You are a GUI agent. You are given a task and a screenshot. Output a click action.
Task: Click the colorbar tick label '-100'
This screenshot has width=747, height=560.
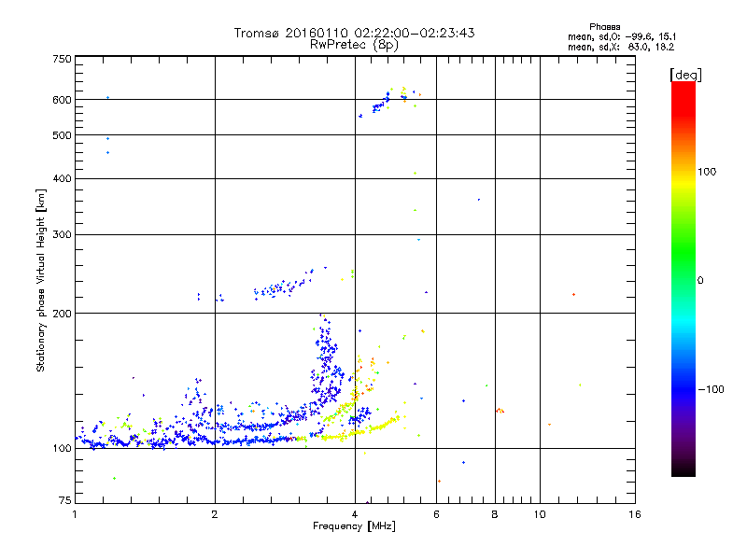(711, 389)
